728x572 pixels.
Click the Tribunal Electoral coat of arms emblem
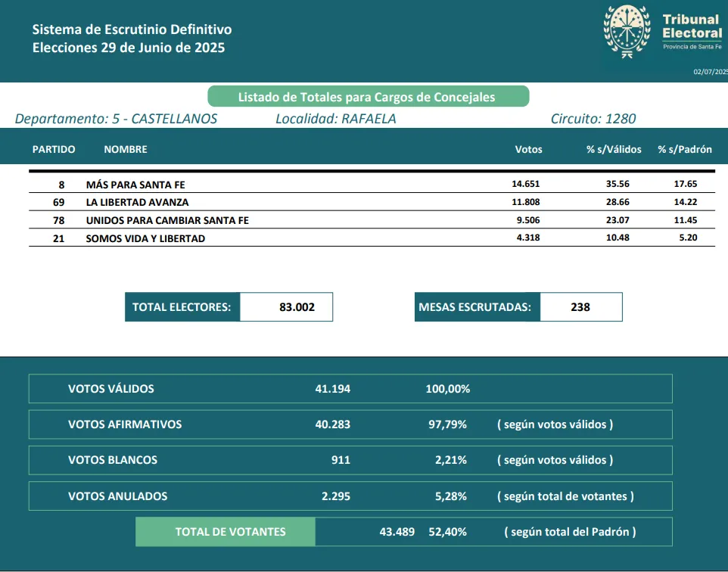[627, 31]
